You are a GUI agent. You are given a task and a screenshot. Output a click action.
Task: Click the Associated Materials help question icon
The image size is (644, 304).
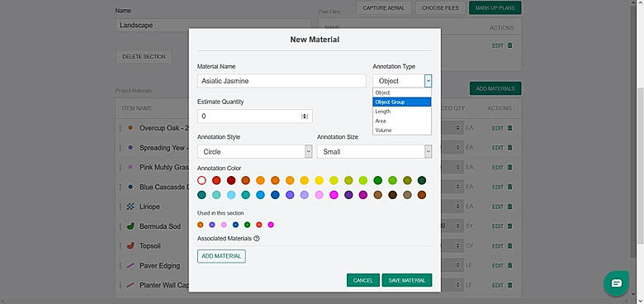click(257, 238)
